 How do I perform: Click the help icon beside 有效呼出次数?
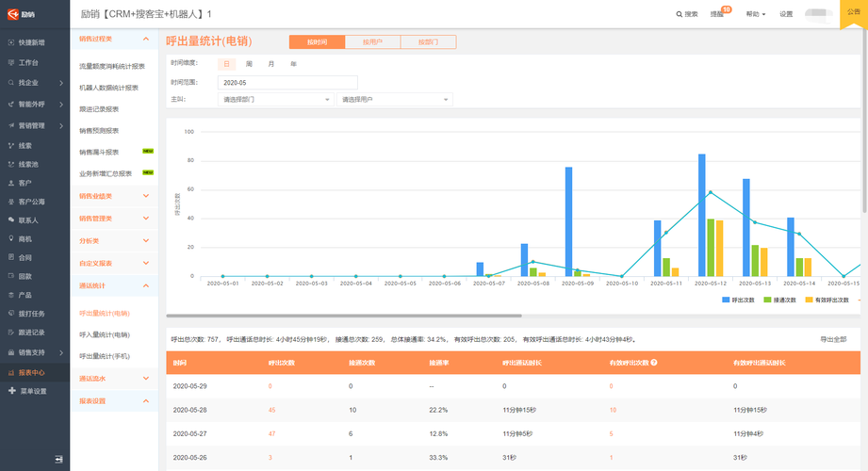pos(654,363)
